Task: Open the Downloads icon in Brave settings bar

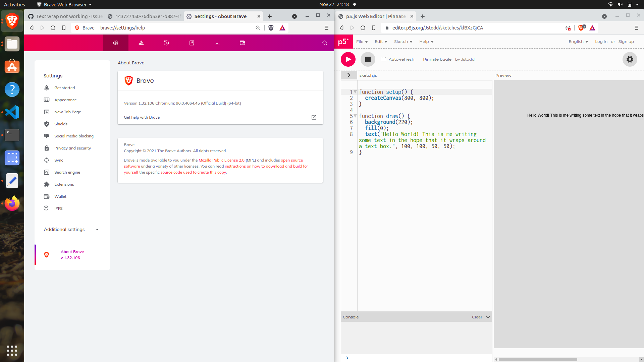Action: 217,43
